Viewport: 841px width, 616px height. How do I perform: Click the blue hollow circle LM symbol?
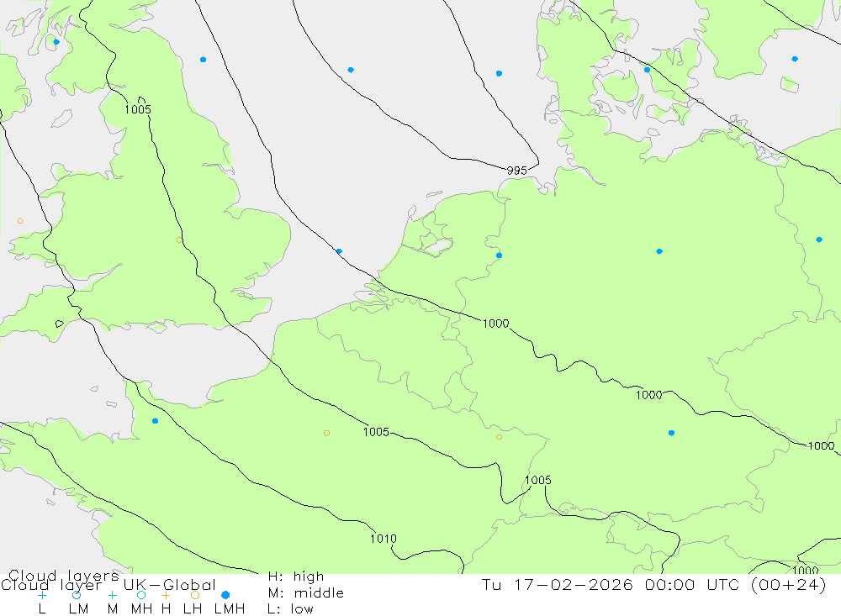pos(77,595)
